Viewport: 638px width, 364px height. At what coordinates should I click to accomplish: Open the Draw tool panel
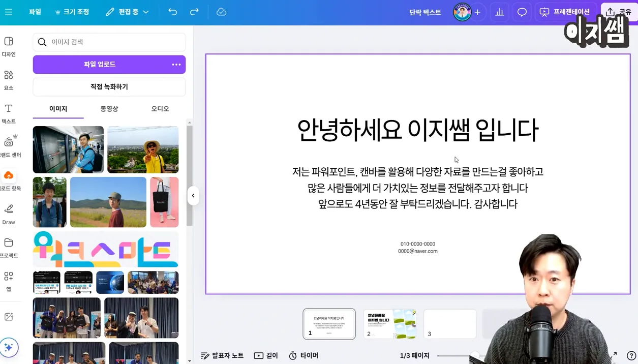(9, 214)
